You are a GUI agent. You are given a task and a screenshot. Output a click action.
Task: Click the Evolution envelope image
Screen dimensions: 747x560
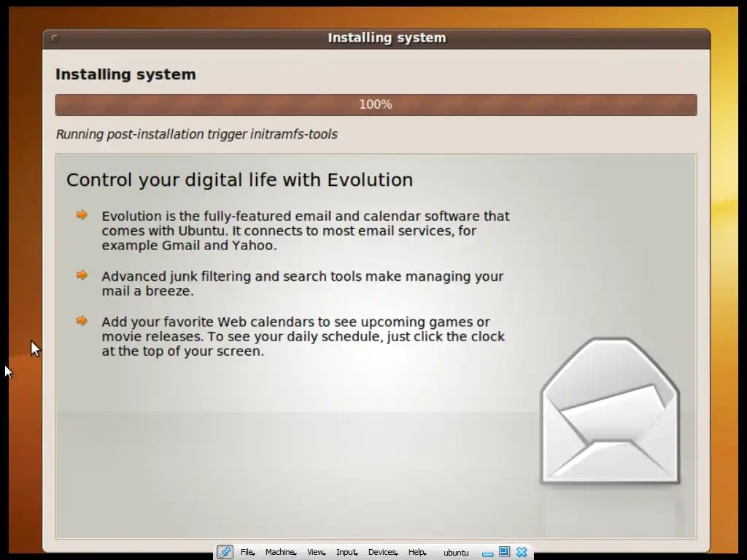pyautogui.click(x=610, y=411)
